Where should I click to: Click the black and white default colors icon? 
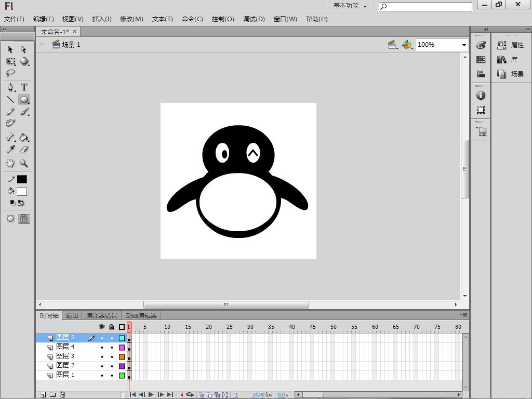click(x=12, y=203)
